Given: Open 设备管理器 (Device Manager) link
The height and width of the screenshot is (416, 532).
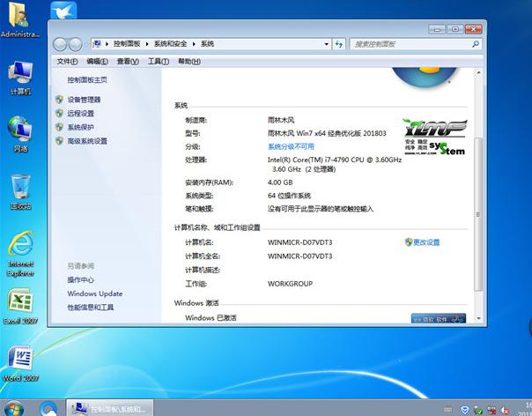Looking at the screenshot, I should tap(84, 100).
